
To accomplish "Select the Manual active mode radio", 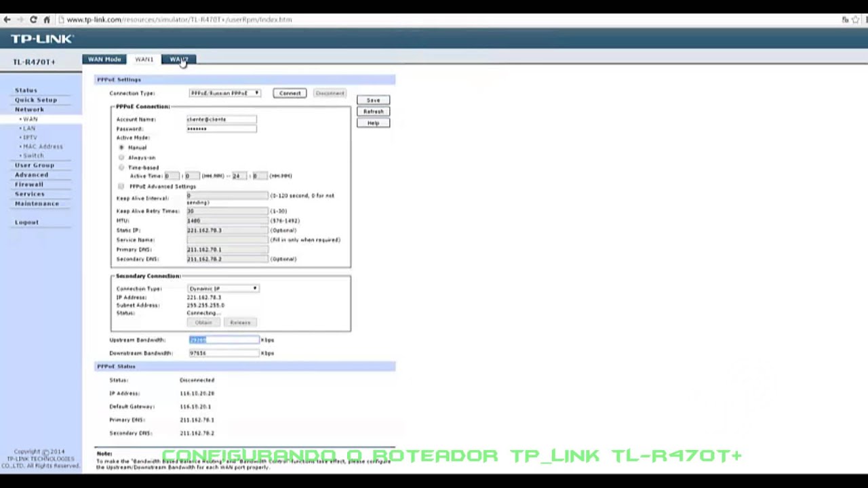I will pos(121,147).
